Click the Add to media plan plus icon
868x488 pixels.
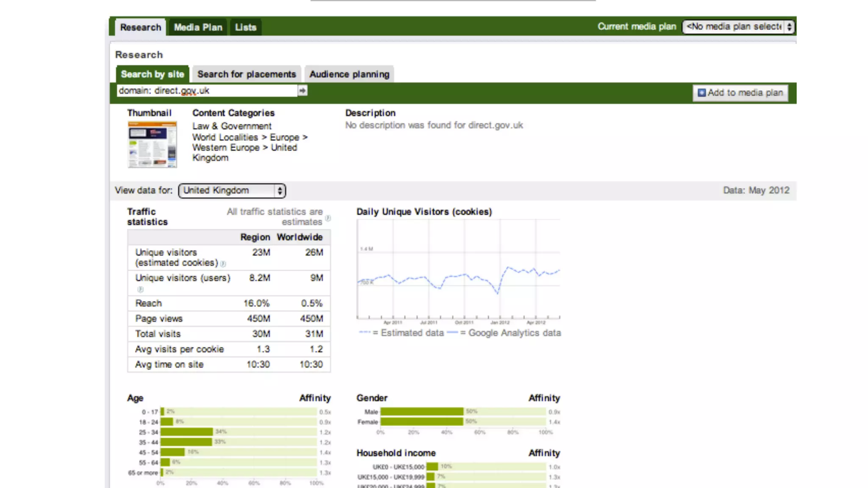[702, 93]
